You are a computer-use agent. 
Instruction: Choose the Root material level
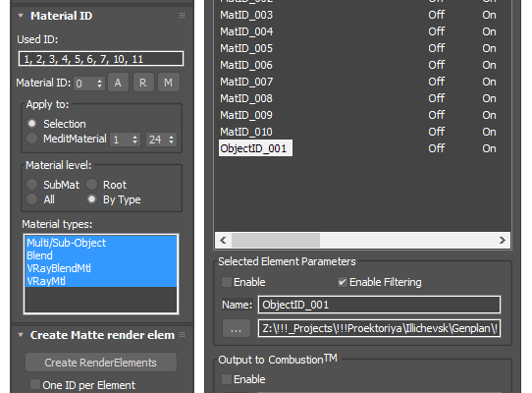91,185
